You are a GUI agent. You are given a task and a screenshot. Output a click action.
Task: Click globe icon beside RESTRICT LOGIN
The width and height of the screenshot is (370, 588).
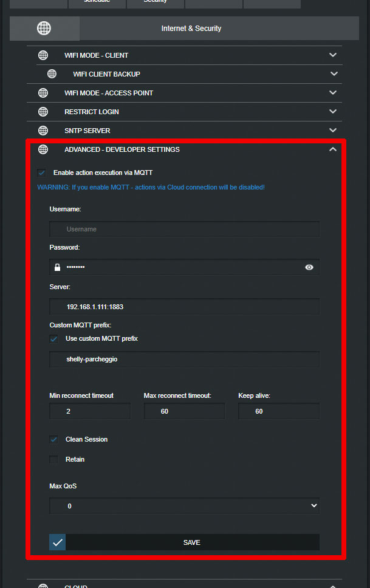[43, 112]
